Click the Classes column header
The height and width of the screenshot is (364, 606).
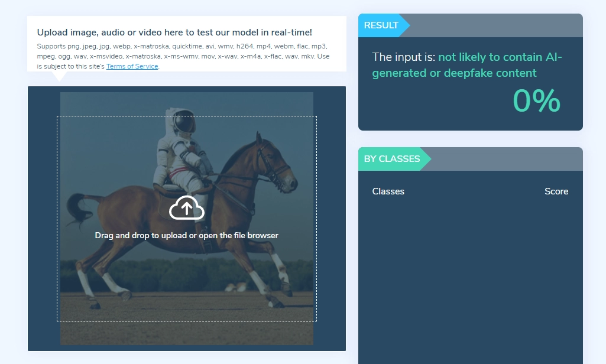388,191
